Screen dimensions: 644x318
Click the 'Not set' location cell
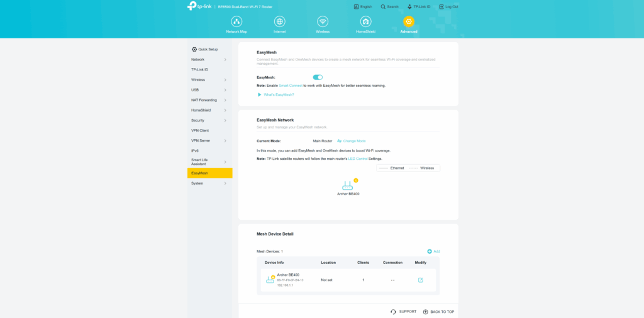[x=326, y=280]
